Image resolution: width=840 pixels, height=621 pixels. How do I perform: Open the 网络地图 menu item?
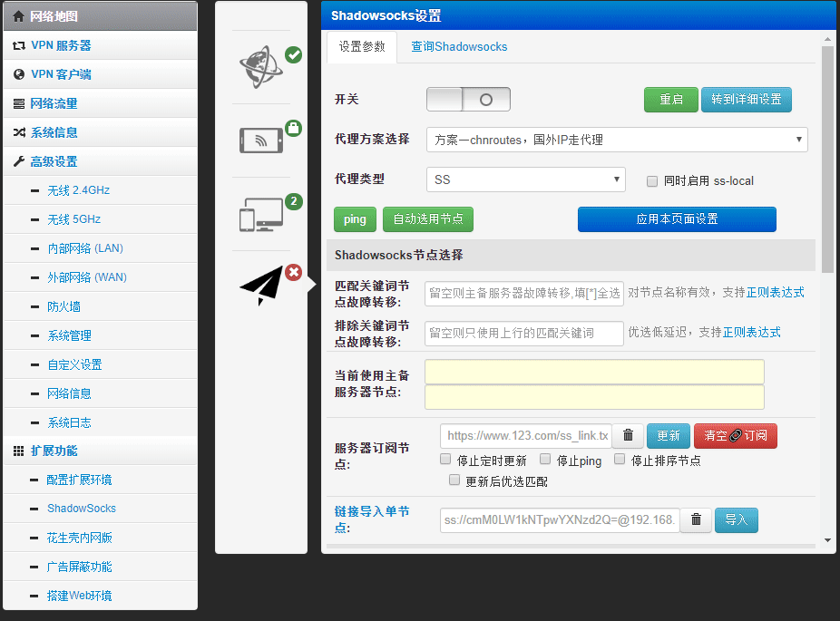coord(101,16)
